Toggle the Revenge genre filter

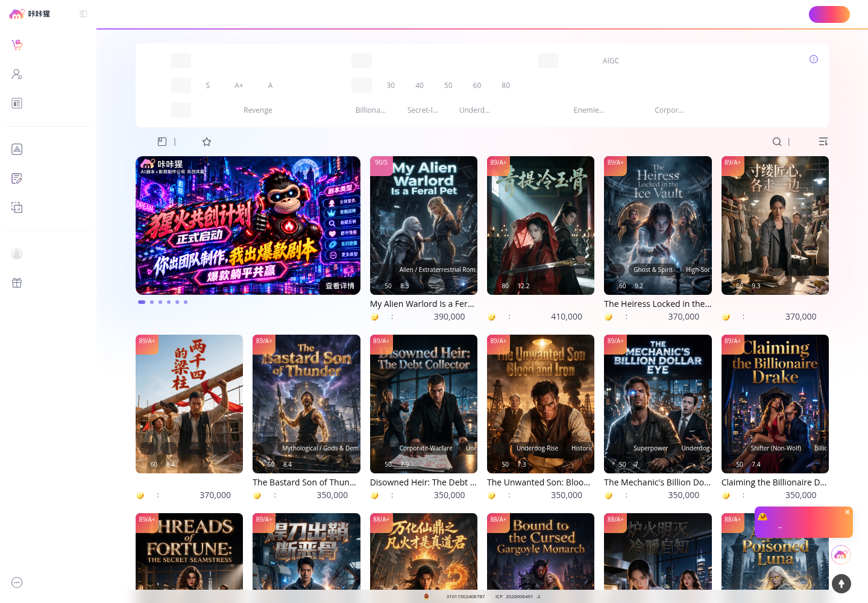pyautogui.click(x=258, y=110)
